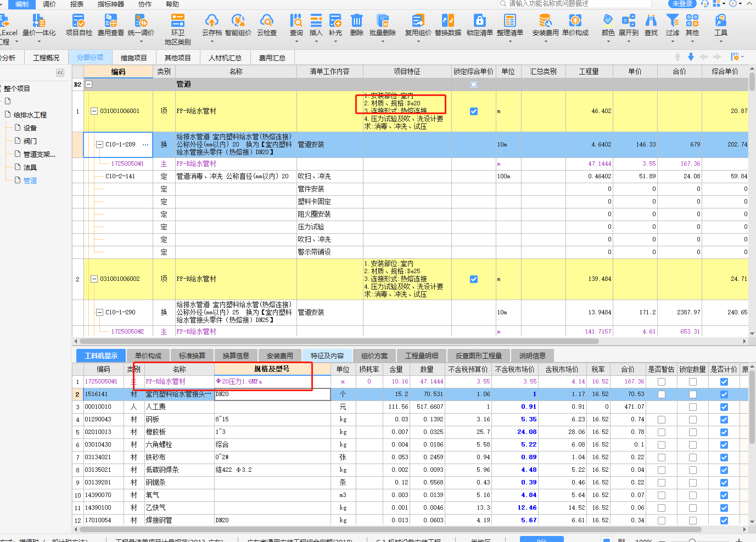Click the 规格及型号 cell showing DN20

click(x=272, y=394)
